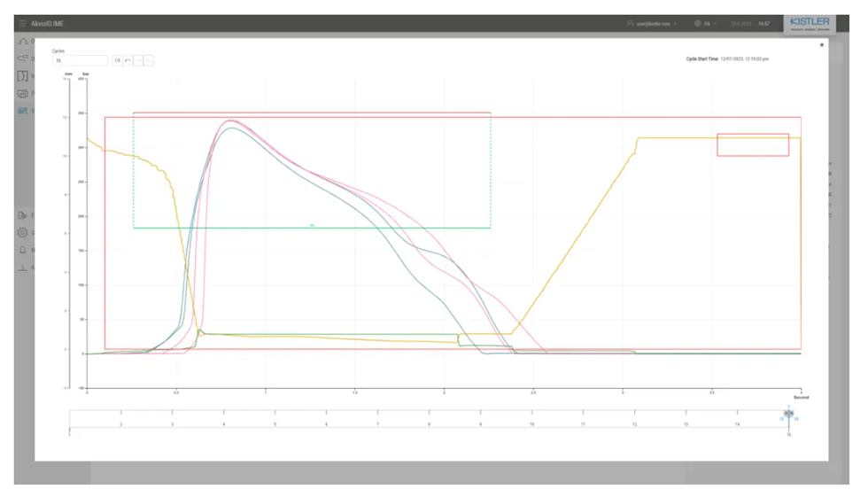Click the mm axis unit label
The image size is (868, 497).
coord(69,74)
